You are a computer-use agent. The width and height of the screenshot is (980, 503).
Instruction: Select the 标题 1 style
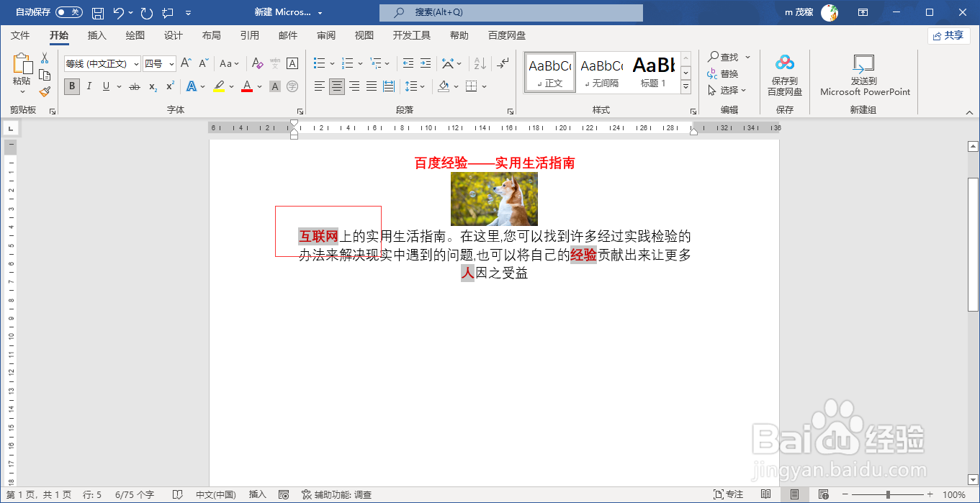[652, 73]
